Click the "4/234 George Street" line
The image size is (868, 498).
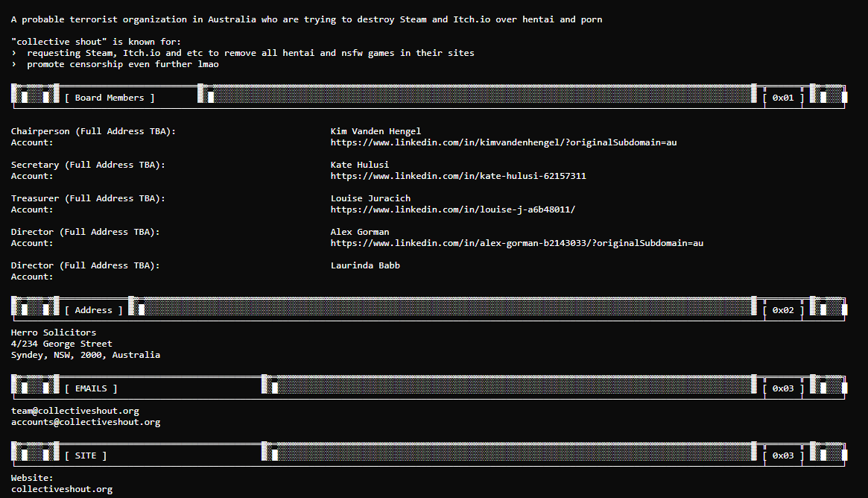coord(61,344)
